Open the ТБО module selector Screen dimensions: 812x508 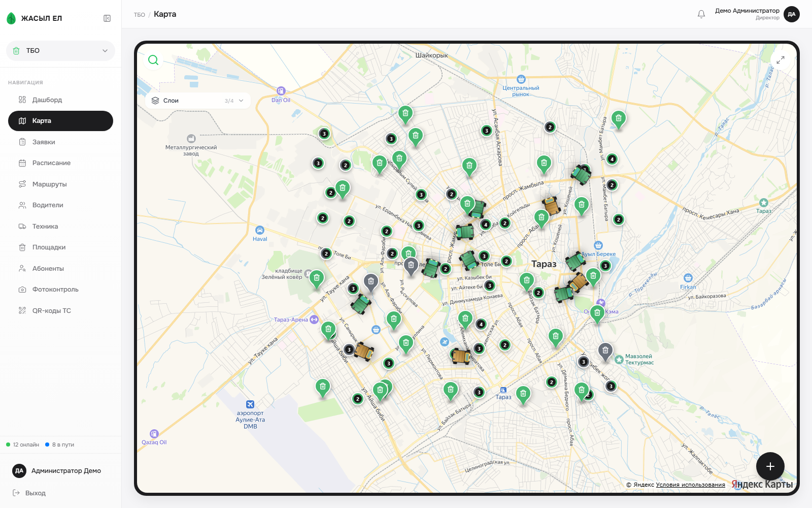tap(60, 51)
